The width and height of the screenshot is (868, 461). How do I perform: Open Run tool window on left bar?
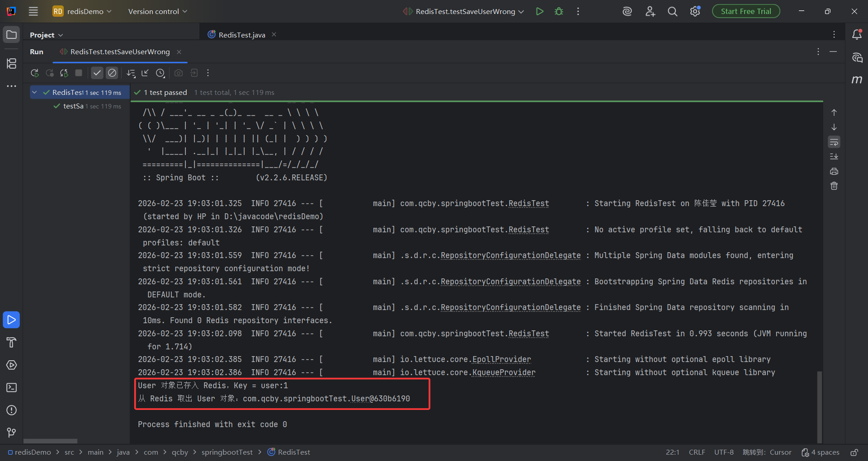pos(11,320)
